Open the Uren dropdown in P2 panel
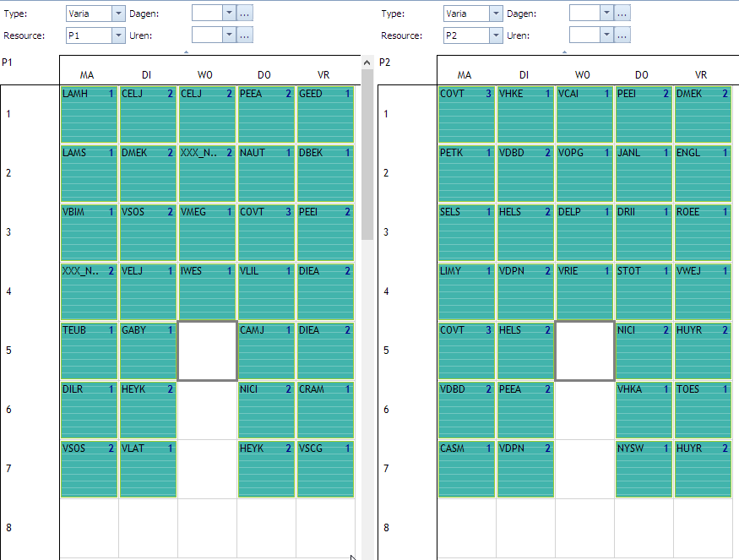The image size is (739, 560). tap(606, 35)
